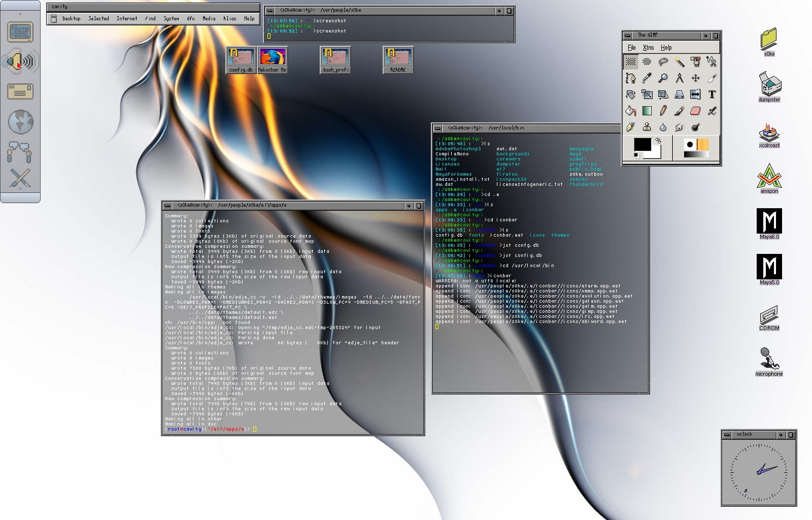Reset to default black and white colors
812x520 pixels.
click(x=636, y=155)
